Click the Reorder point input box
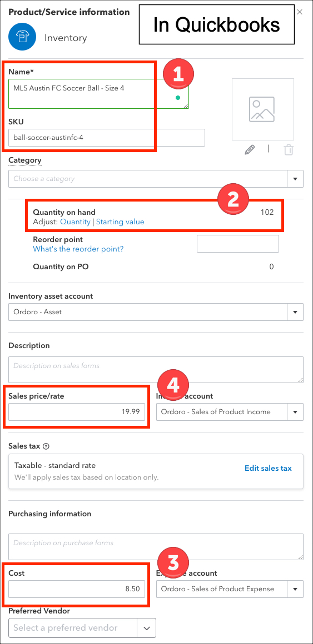This screenshot has height=644, width=313. [x=238, y=244]
